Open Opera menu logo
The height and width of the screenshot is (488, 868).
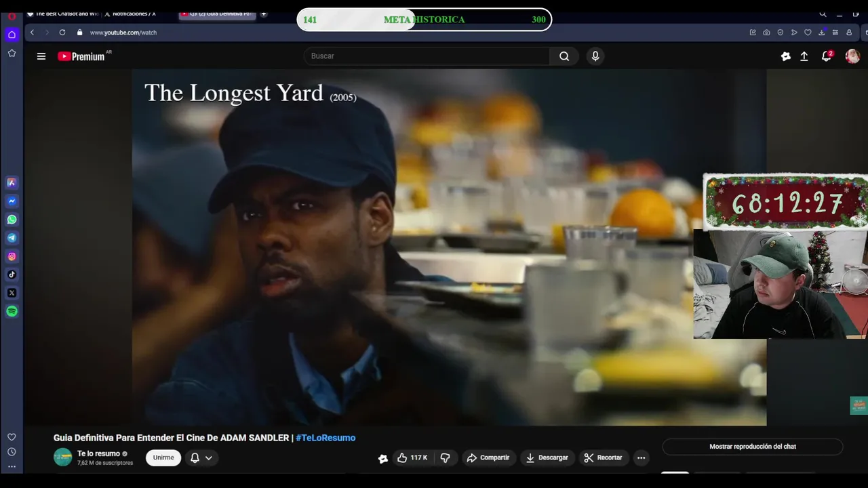coord(12,16)
